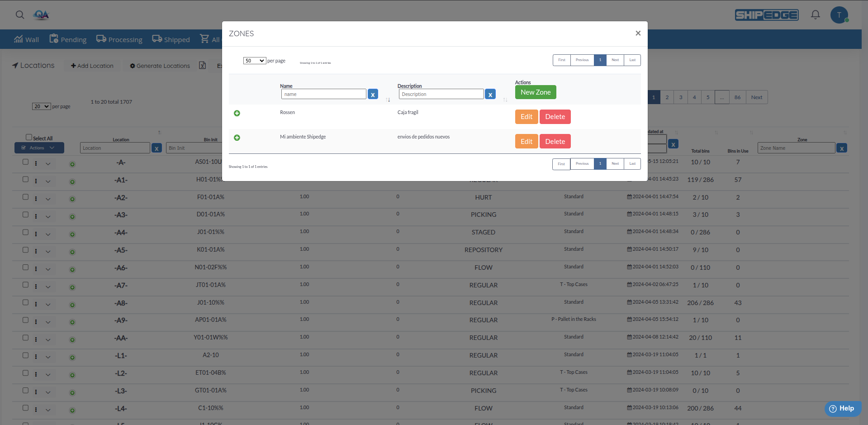Expand the Rossen zone row plus icon
The height and width of the screenshot is (425, 868).
point(237,113)
